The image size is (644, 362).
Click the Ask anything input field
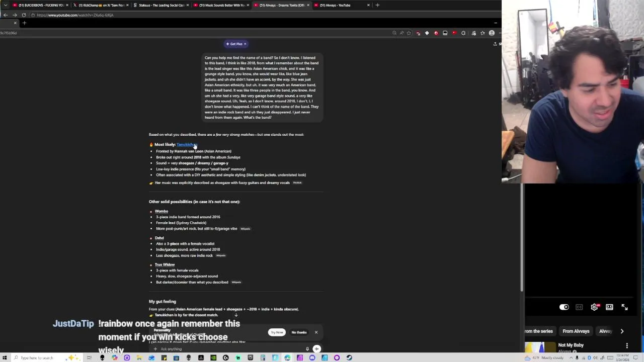pos(231,349)
